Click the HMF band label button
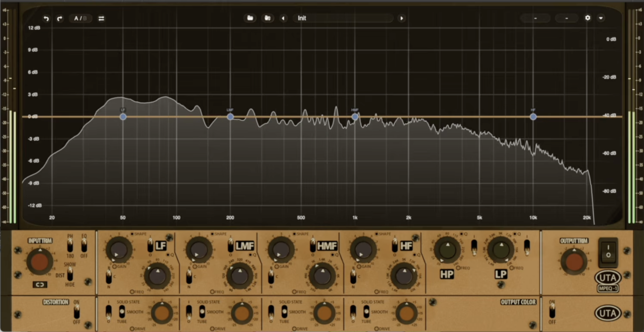 (x=327, y=246)
